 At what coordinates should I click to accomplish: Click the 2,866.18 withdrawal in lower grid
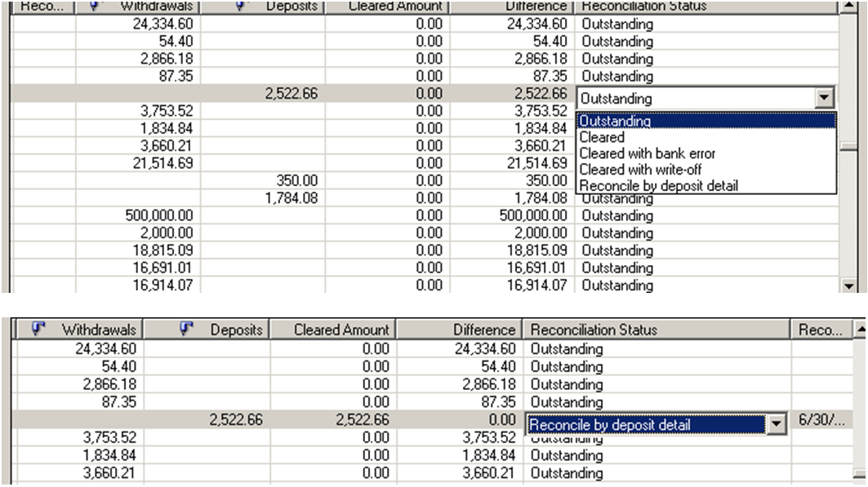80,384
